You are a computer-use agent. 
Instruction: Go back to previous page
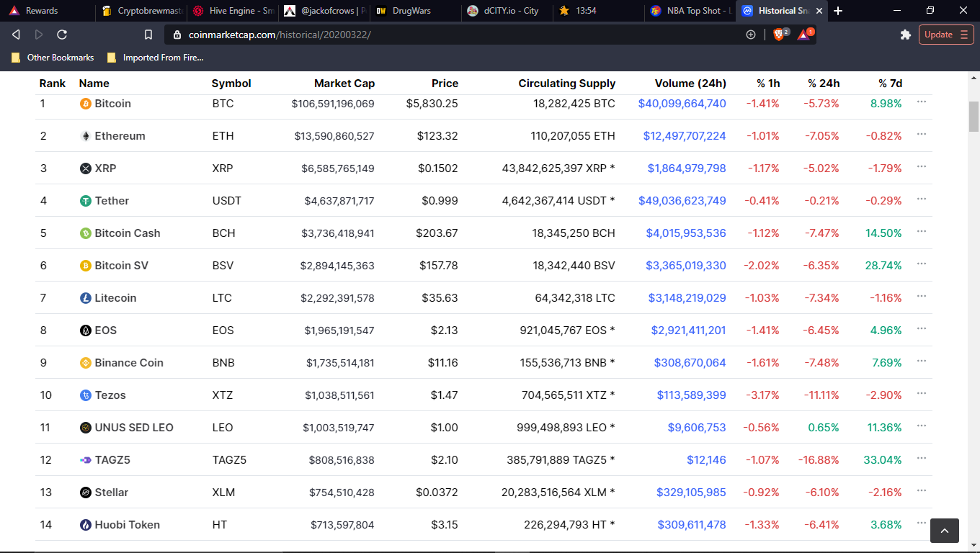point(17,35)
